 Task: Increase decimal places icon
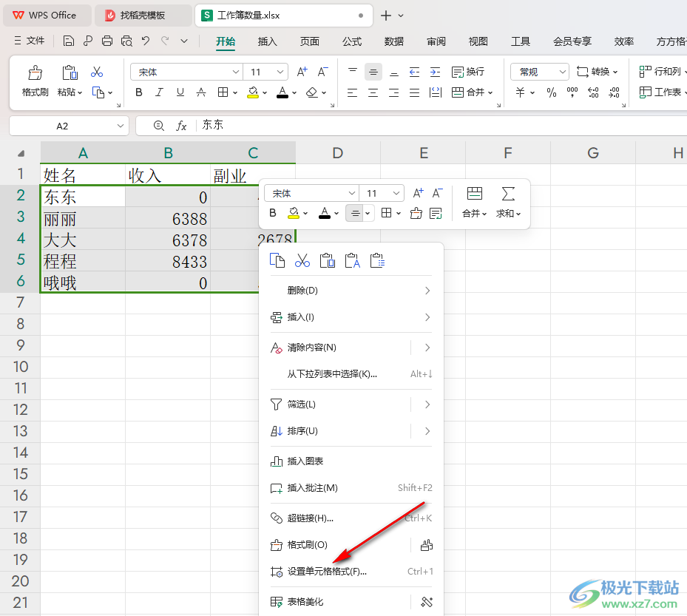593,92
